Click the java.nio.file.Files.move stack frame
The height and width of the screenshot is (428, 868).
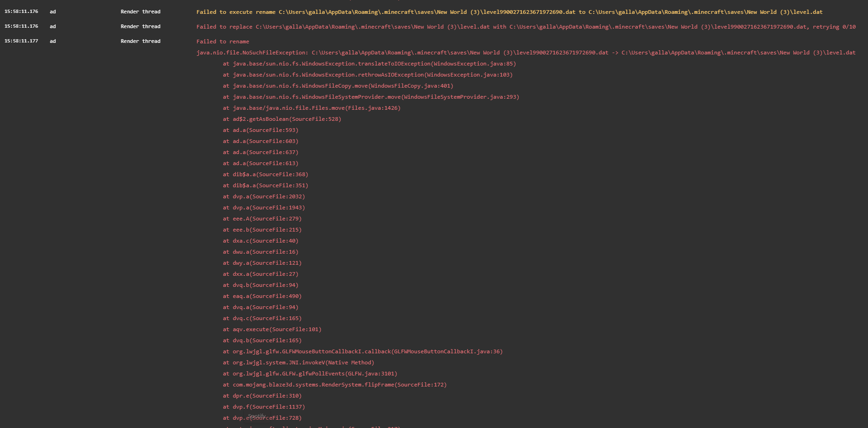312,108
